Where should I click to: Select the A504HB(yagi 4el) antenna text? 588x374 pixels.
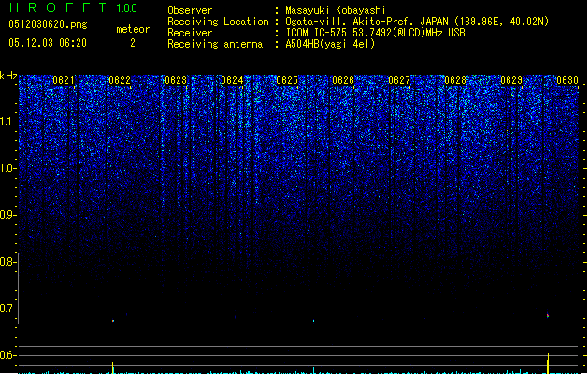330,44
